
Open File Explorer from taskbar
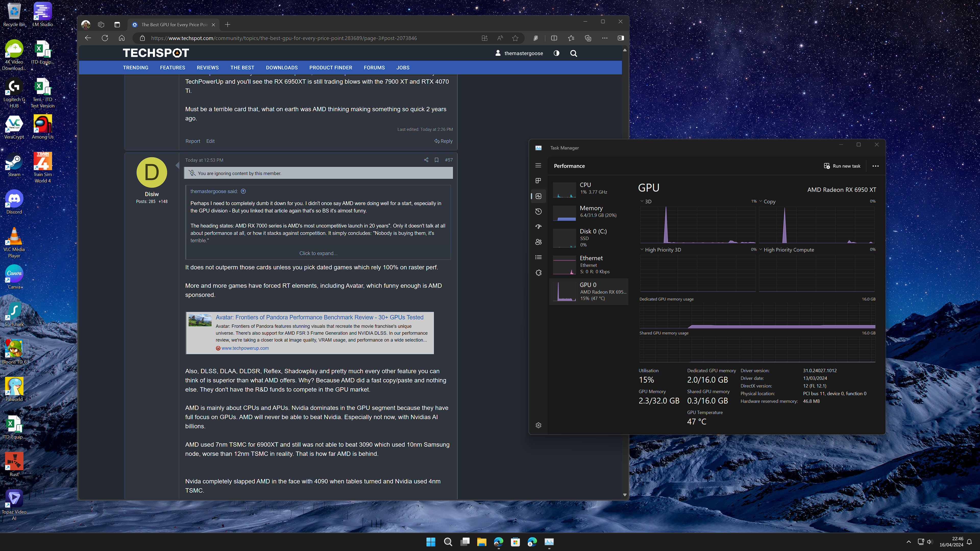pos(482,542)
